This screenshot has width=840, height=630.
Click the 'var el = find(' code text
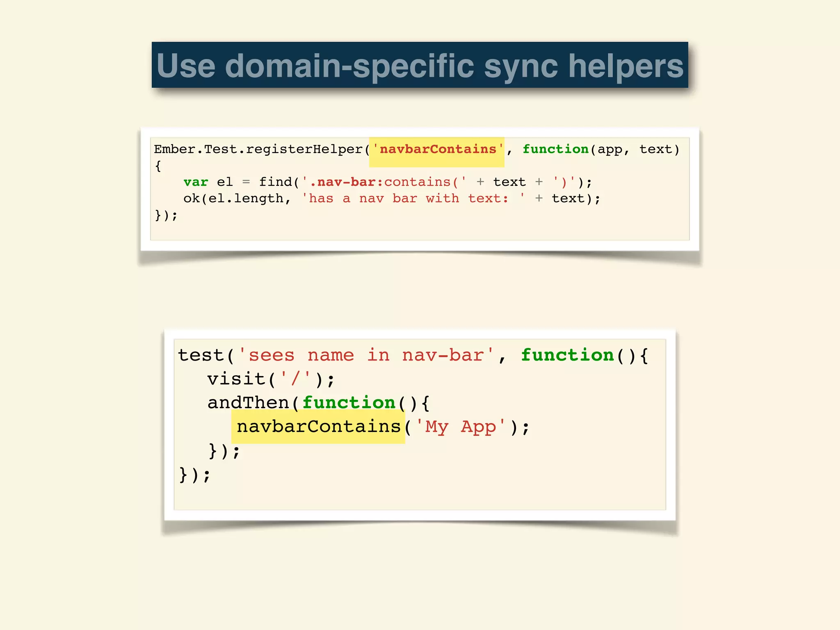coord(242,182)
